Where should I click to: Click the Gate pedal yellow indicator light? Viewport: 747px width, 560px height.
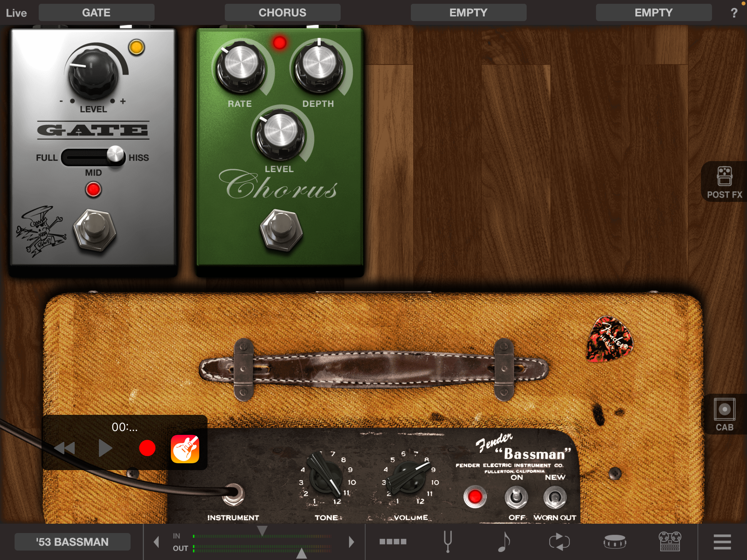click(137, 47)
